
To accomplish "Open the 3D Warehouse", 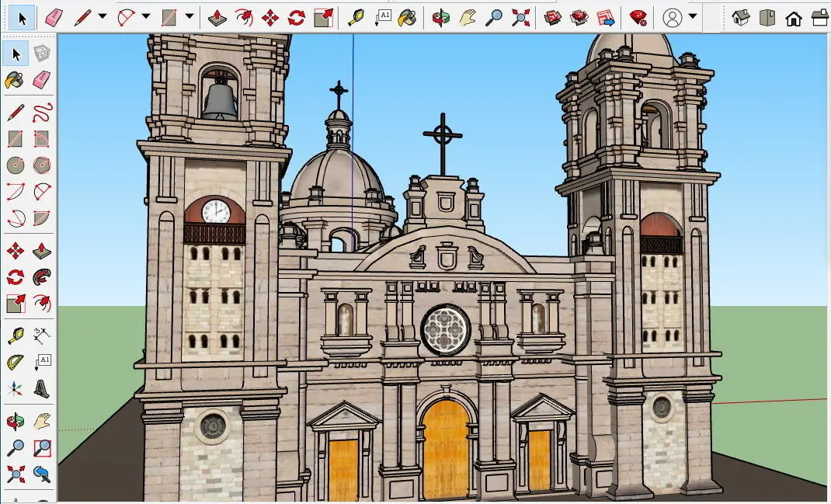I will coord(553,18).
